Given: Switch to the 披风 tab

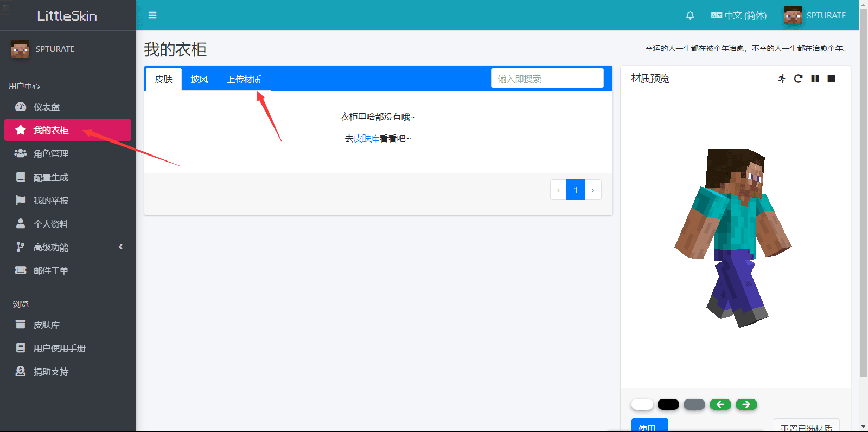Looking at the screenshot, I should click(x=199, y=79).
